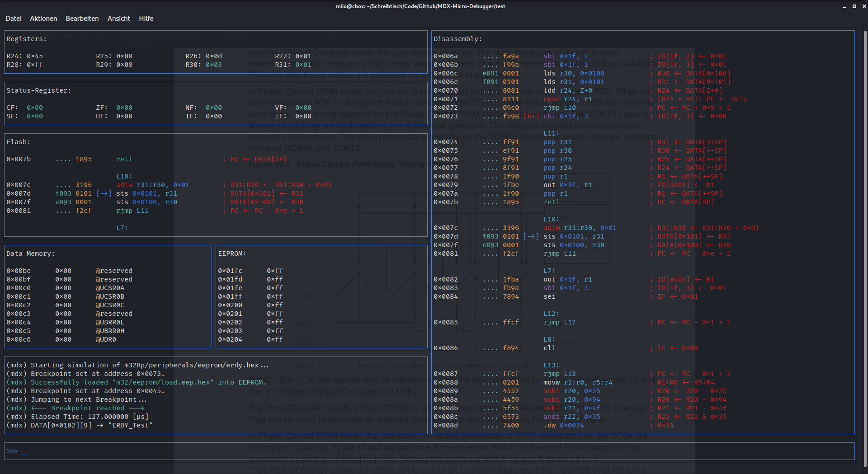868x474 pixels.
Task: Open the Aktionen menu
Action: [43, 19]
